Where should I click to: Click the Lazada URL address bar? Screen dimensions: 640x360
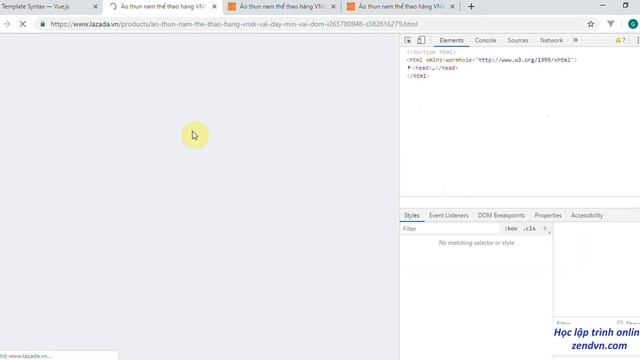click(x=234, y=24)
